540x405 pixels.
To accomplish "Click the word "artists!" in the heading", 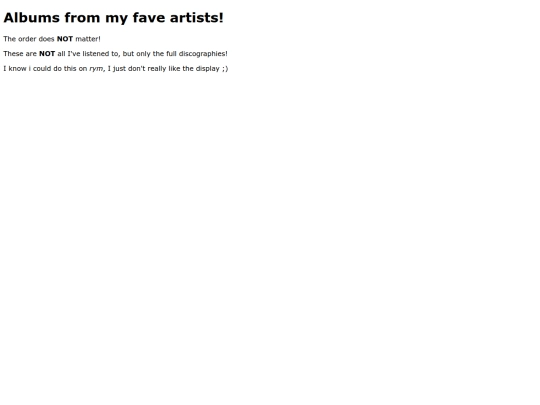I will (x=197, y=18).
